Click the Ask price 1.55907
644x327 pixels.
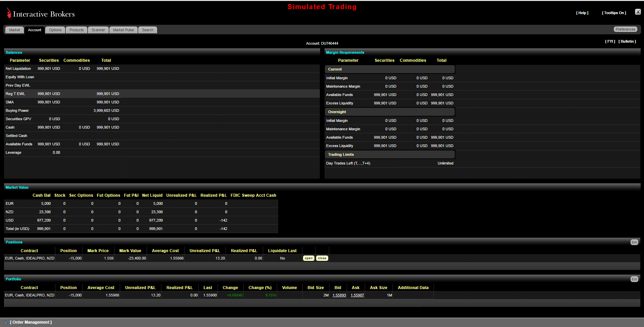pyautogui.click(x=357, y=295)
